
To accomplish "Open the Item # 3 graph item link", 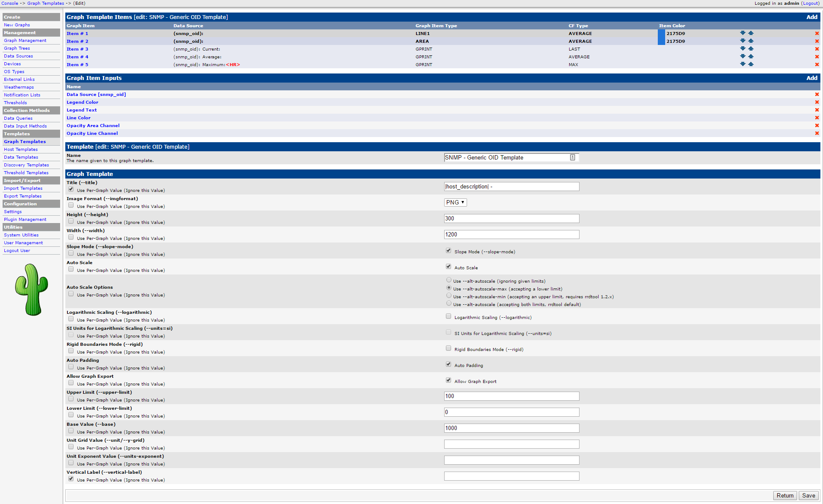I will pos(77,49).
